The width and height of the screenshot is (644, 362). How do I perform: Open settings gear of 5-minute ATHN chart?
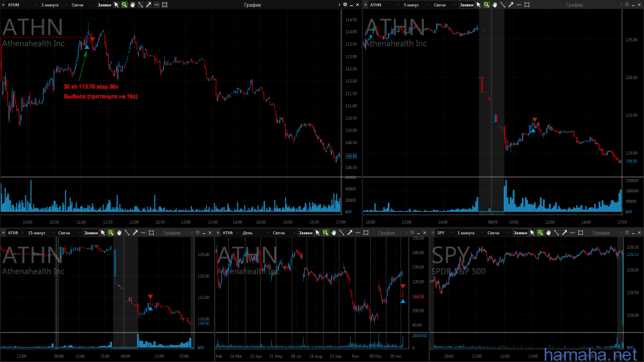tap(627, 5)
